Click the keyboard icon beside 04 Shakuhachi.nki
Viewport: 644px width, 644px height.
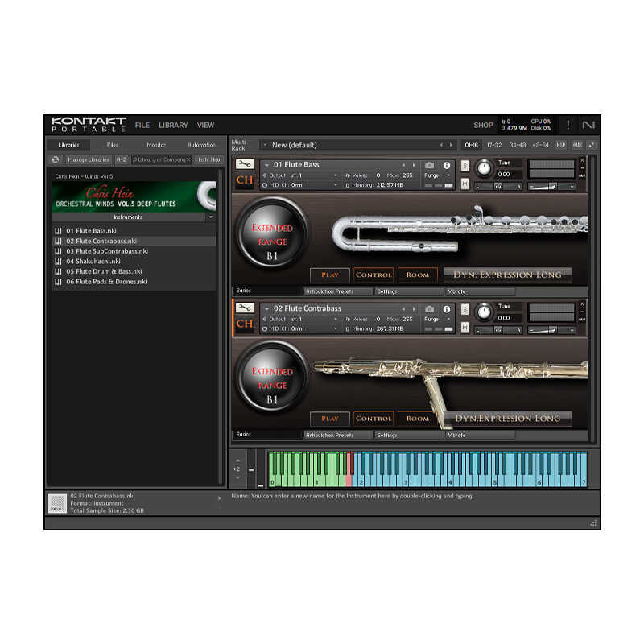tap(58, 261)
